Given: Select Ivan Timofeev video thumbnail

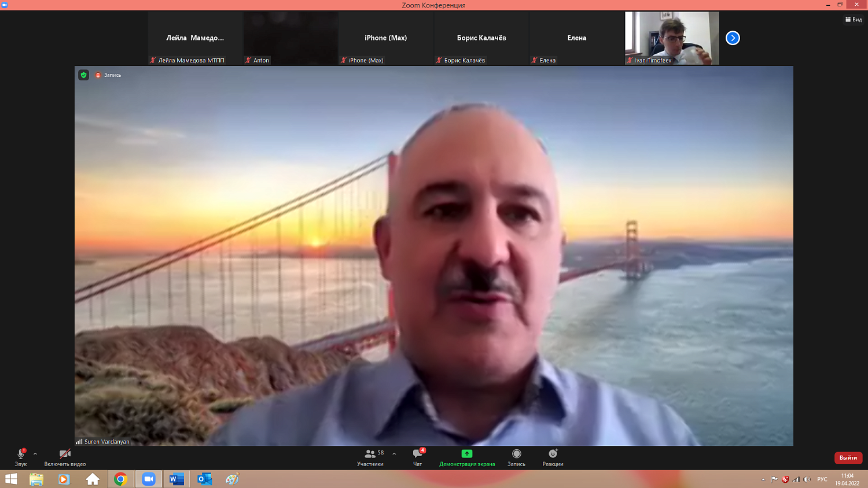Looking at the screenshot, I should [x=672, y=38].
